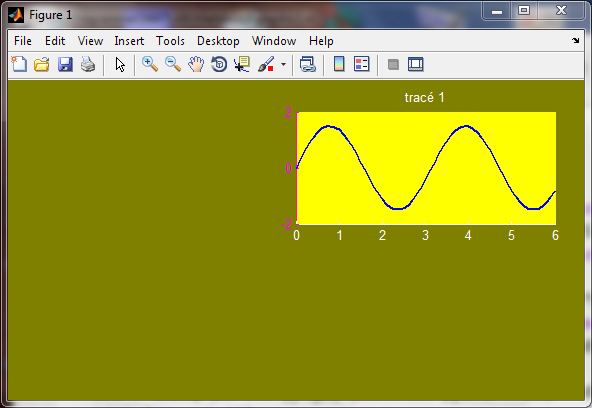Open the Desktop menu
Image resolution: width=592 pixels, height=408 pixels.
pyautogui.click(x=218, y=41)
